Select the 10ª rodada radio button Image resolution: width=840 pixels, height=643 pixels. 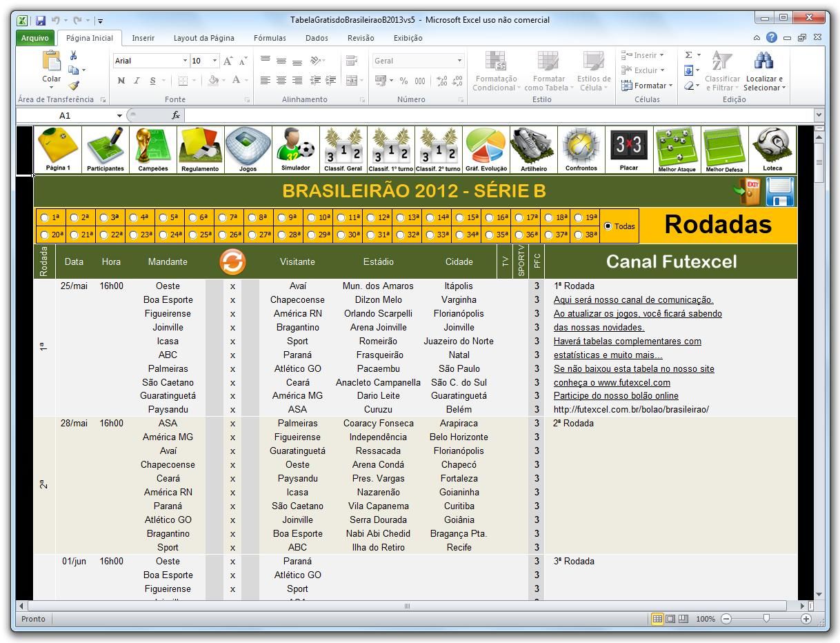tap(311, 217)
